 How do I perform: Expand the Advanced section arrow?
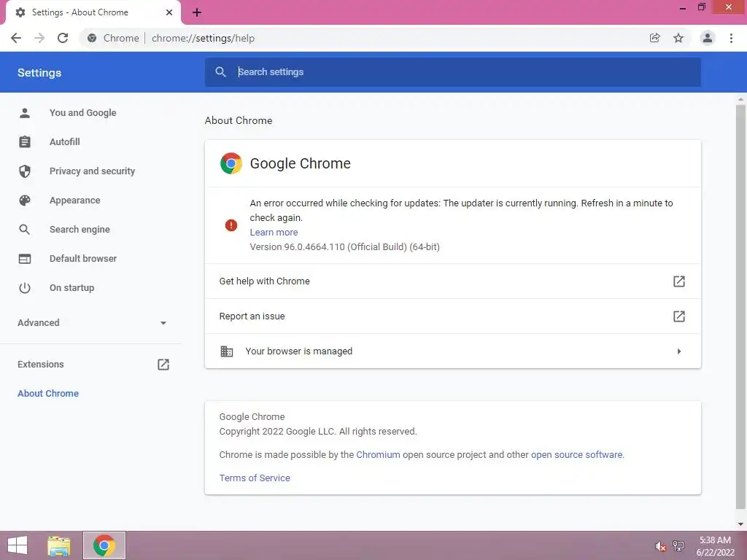pos(163,323)
